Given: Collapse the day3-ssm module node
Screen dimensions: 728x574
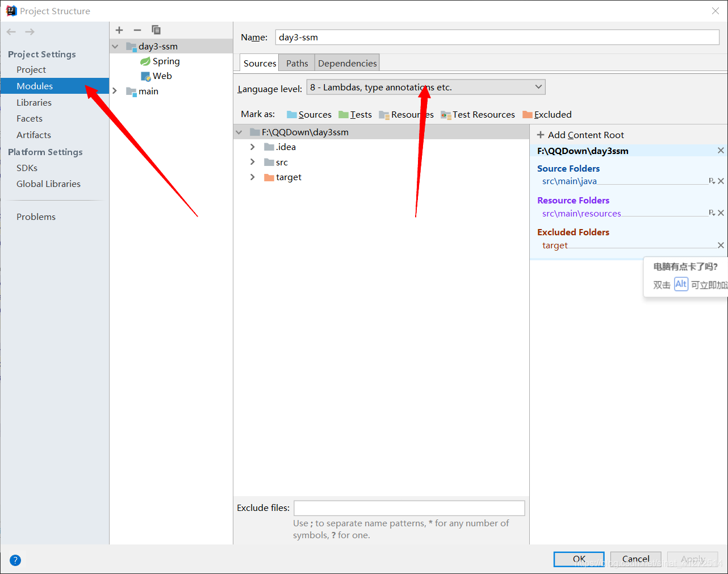Looking at the screenshot, I should [x=115, y=47].
